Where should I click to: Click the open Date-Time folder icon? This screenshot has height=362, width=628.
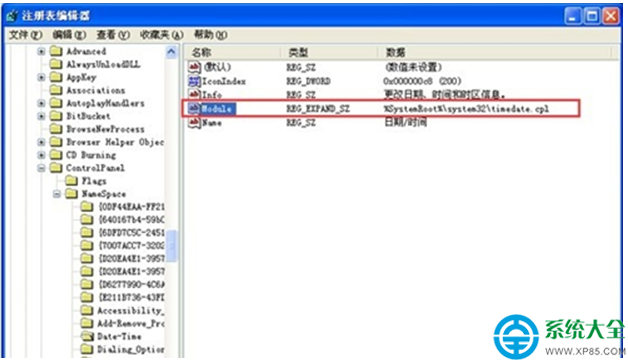tap(87, 336)
